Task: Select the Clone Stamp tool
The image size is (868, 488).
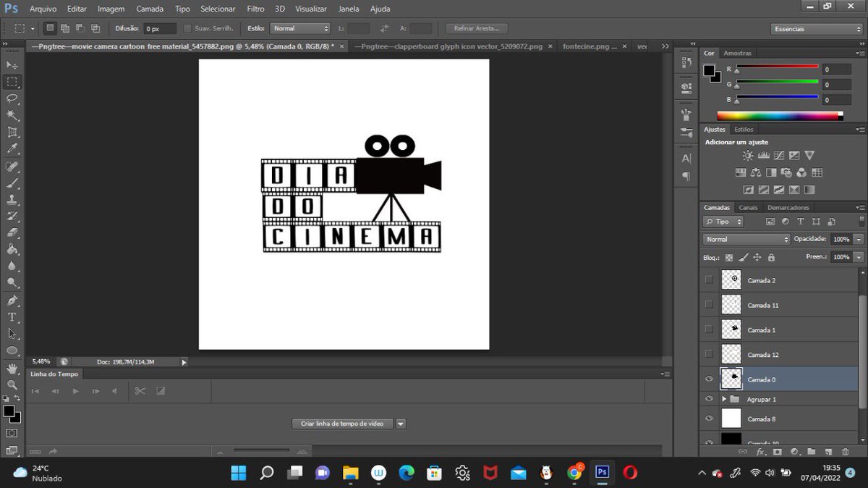Action: [x=12, y=200]
